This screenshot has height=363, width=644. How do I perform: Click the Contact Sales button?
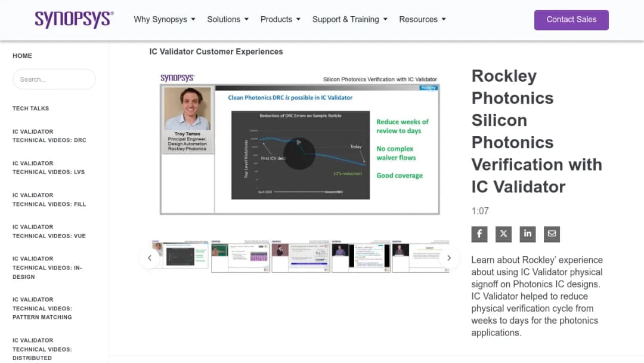pyautogui.click(x=571, y=20)
